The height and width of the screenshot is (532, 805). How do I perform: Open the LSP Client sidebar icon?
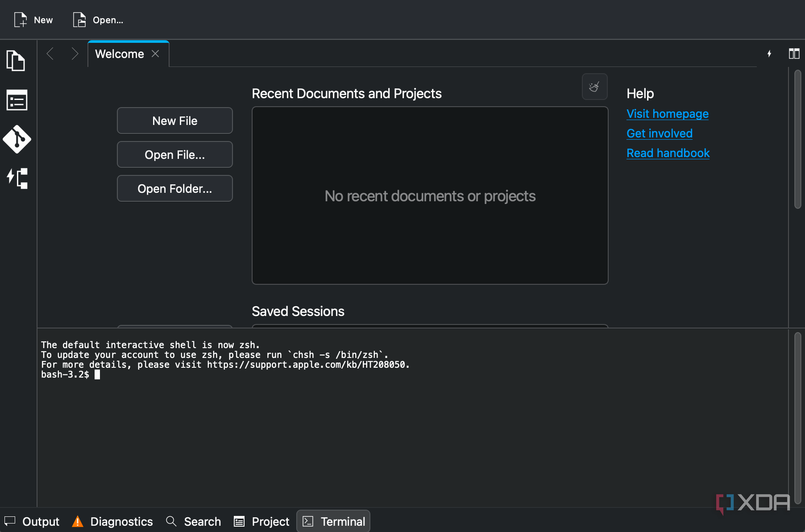pyautogui.click(x=17, y=179)
